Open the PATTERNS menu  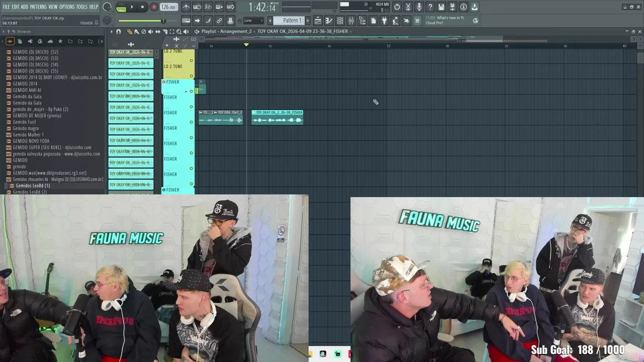pos(38,7)
